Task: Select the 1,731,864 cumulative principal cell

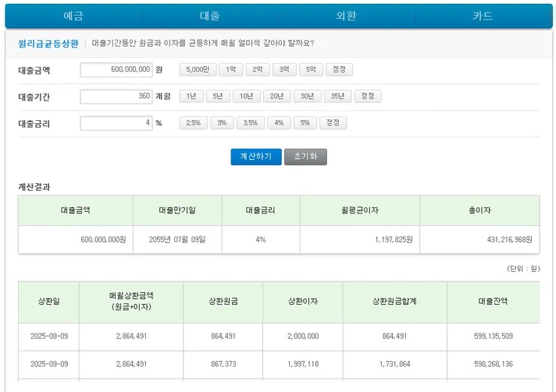Action: click(x=394, y=364)
